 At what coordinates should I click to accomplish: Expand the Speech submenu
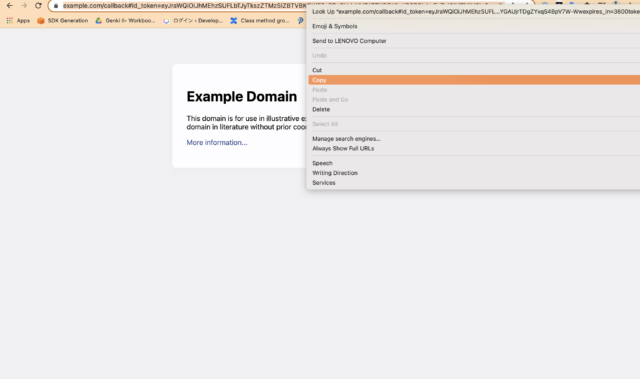(x=474, y=163)
